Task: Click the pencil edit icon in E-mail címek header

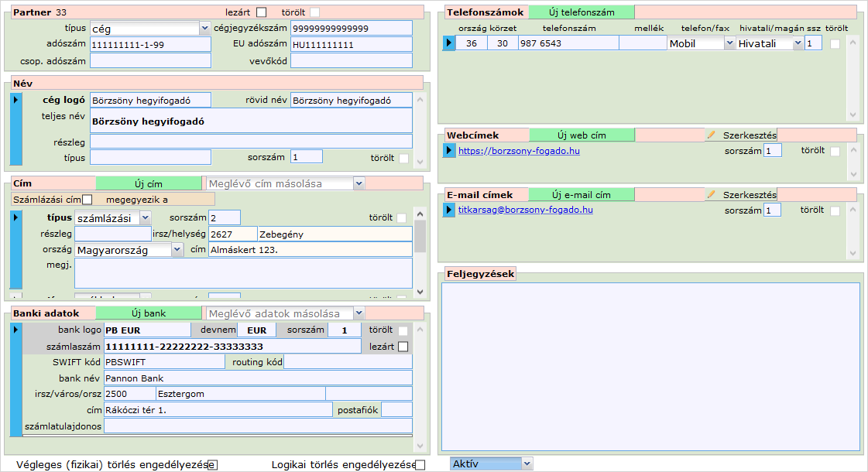Action: tap(711, 194)
